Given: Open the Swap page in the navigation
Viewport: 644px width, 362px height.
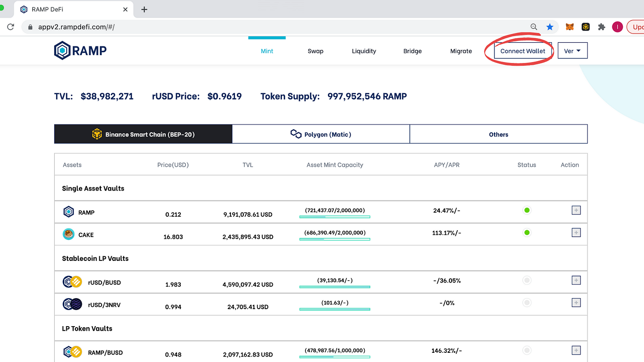Looking at the screenshot, I should [316, 51].
